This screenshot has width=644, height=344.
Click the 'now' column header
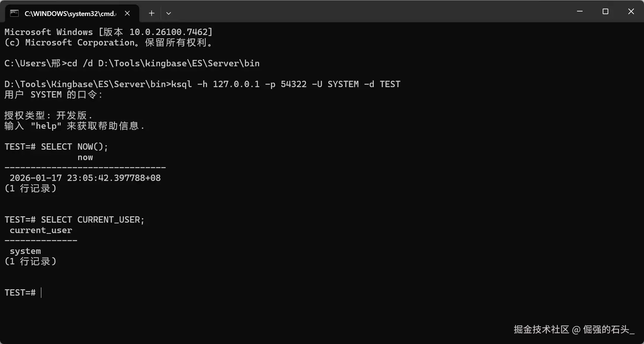85,157
